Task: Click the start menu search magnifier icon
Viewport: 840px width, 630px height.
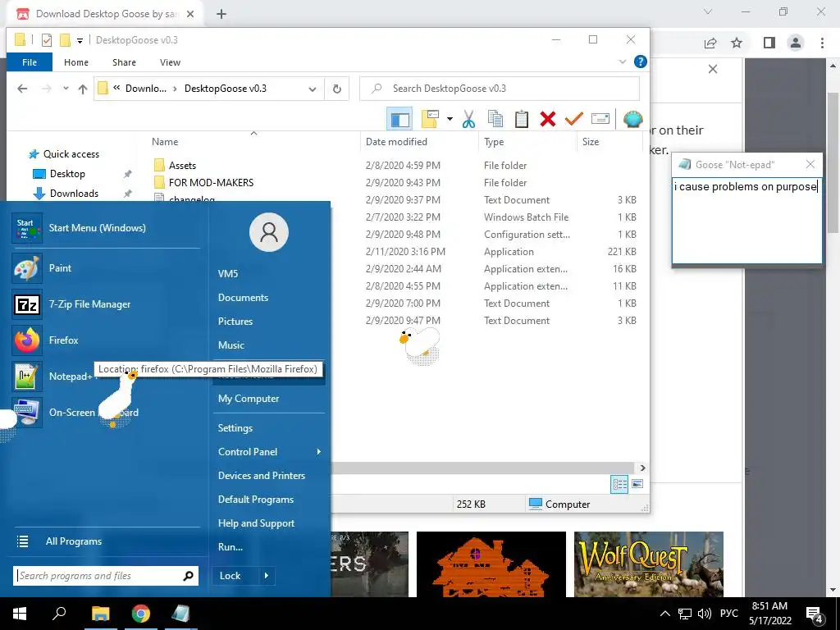Action: coord(188,576)
